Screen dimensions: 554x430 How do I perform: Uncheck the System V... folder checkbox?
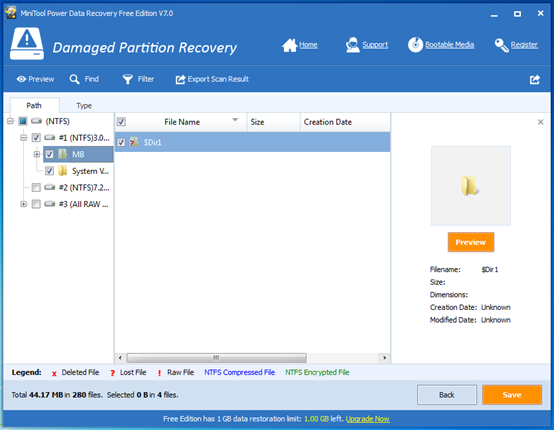point(49,171)
